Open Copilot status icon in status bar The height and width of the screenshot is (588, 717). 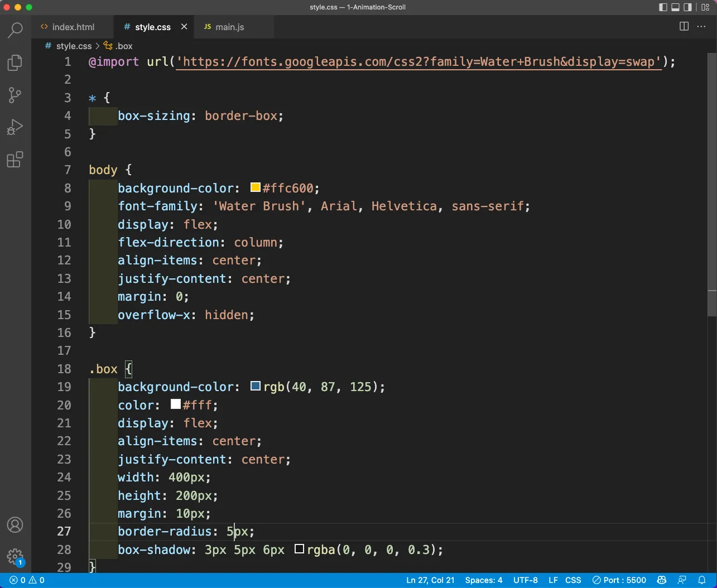tap(662, 580)
